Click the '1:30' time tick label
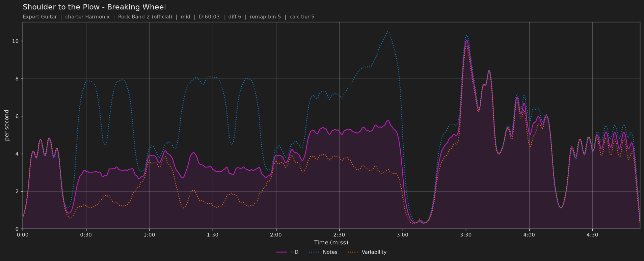The height and width of the screenshot is (261, 644). 213,235
